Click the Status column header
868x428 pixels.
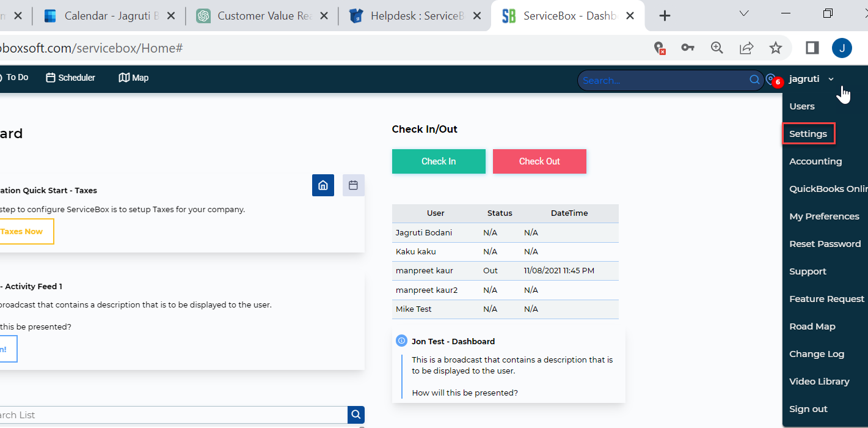click(500, 213)
